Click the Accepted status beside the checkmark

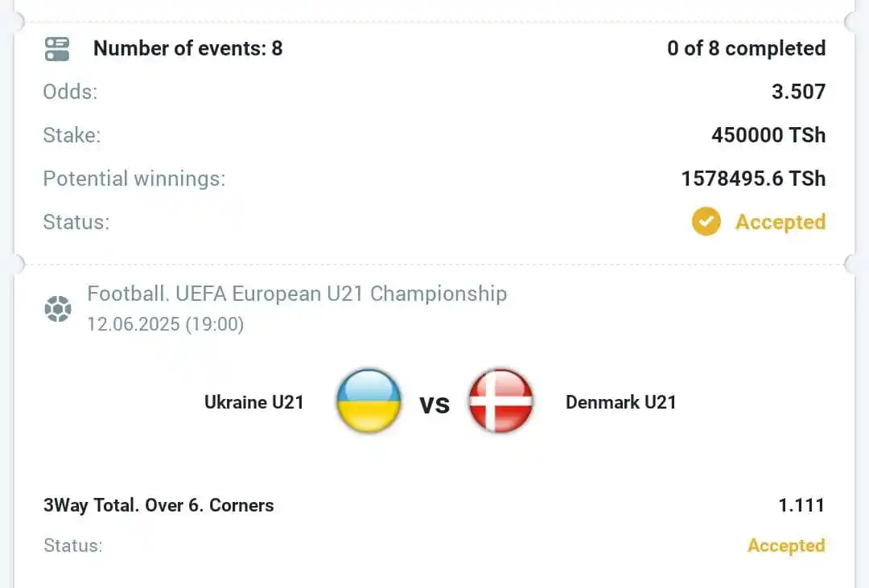pos(780,222)
